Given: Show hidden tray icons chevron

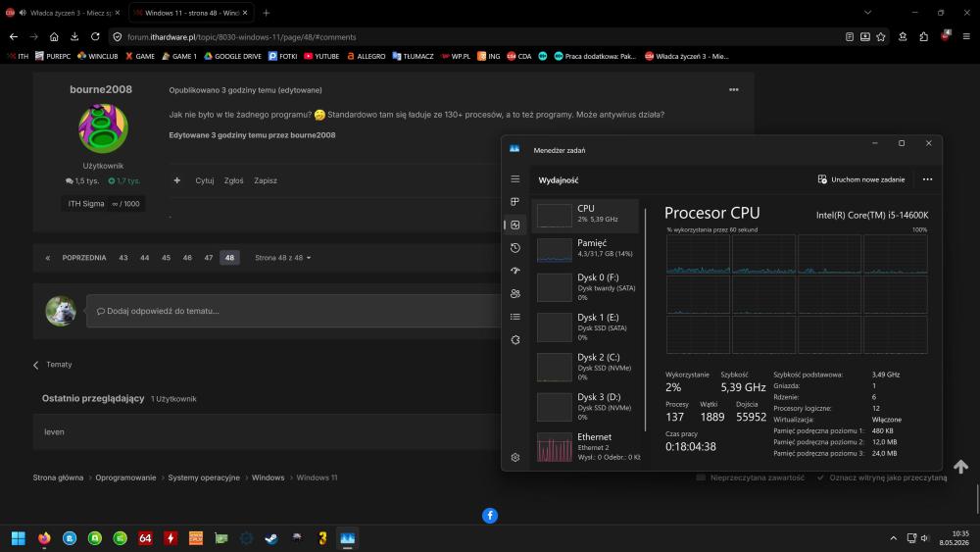Looking at the screenshot, I should [893, 538].
